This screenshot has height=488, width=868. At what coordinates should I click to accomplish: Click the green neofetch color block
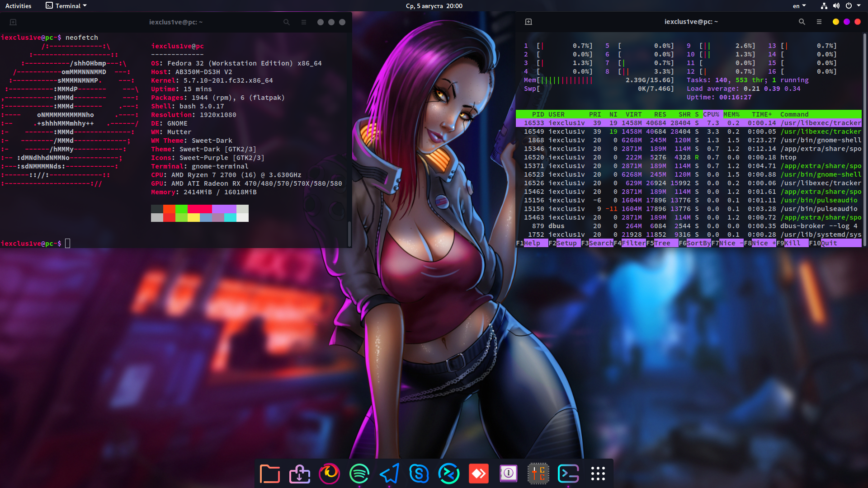(x=181, y=209)
